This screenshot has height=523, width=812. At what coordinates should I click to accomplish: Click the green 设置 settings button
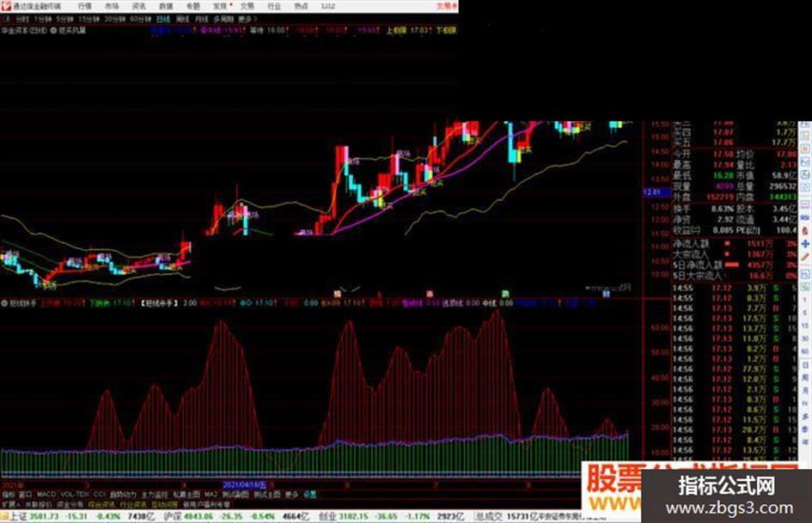309,495
